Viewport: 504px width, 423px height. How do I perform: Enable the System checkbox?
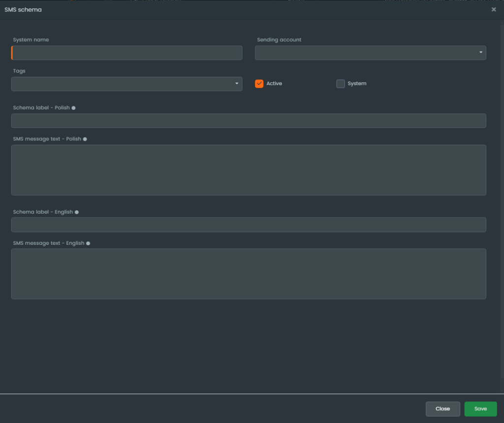(341, 84)
